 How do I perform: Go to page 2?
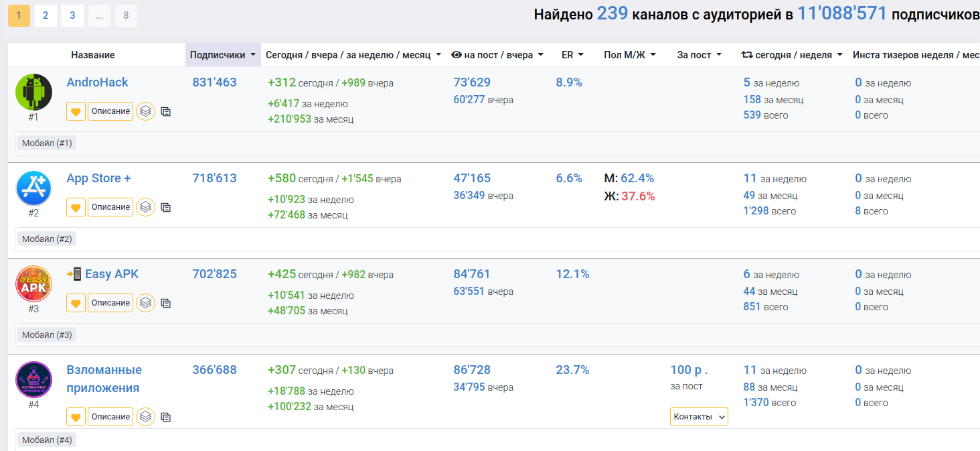pyautogui.click(x=46, y=15)
